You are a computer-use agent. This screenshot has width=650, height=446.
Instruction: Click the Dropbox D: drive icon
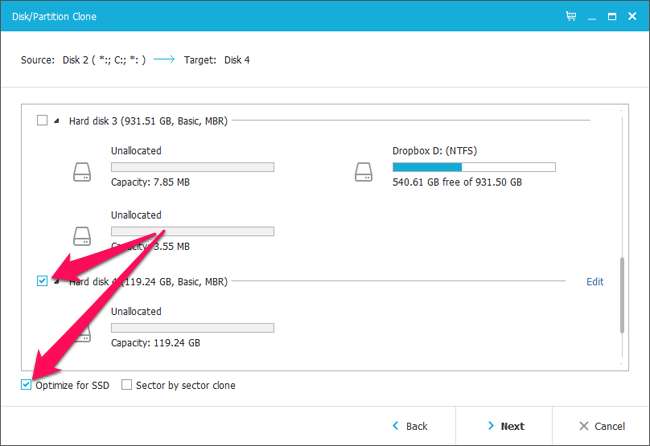pos(364,171)
